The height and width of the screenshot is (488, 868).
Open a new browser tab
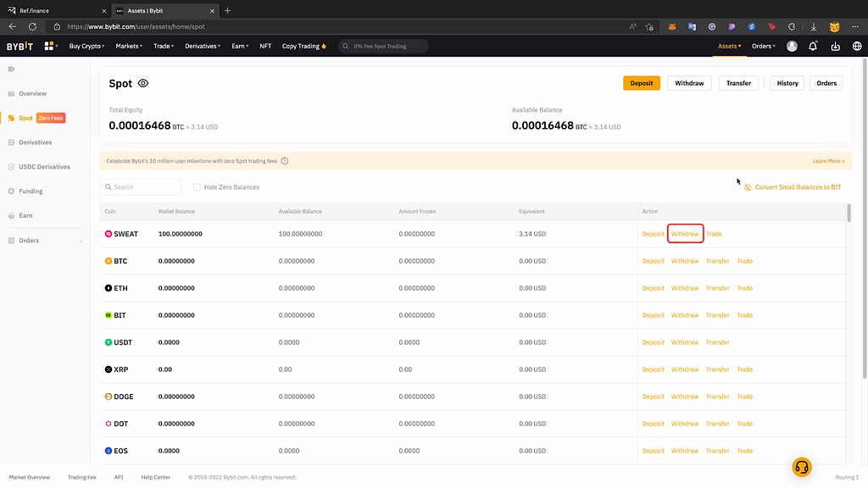227,10
